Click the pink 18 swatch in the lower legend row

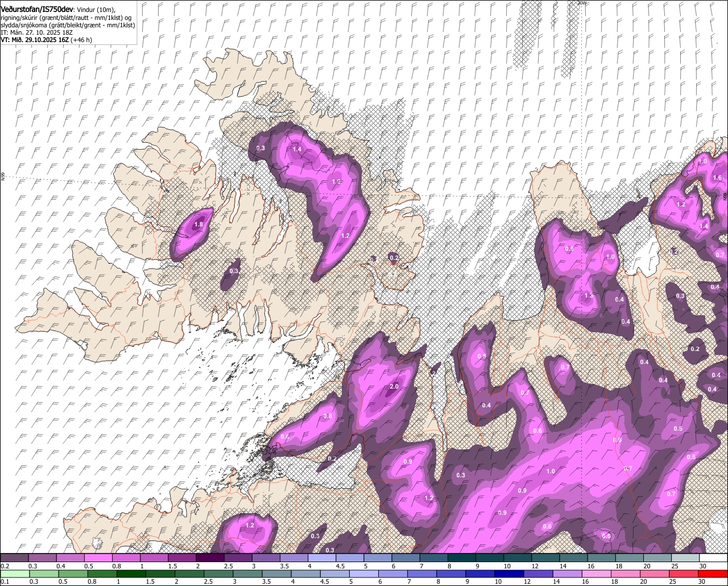point(626,573)
